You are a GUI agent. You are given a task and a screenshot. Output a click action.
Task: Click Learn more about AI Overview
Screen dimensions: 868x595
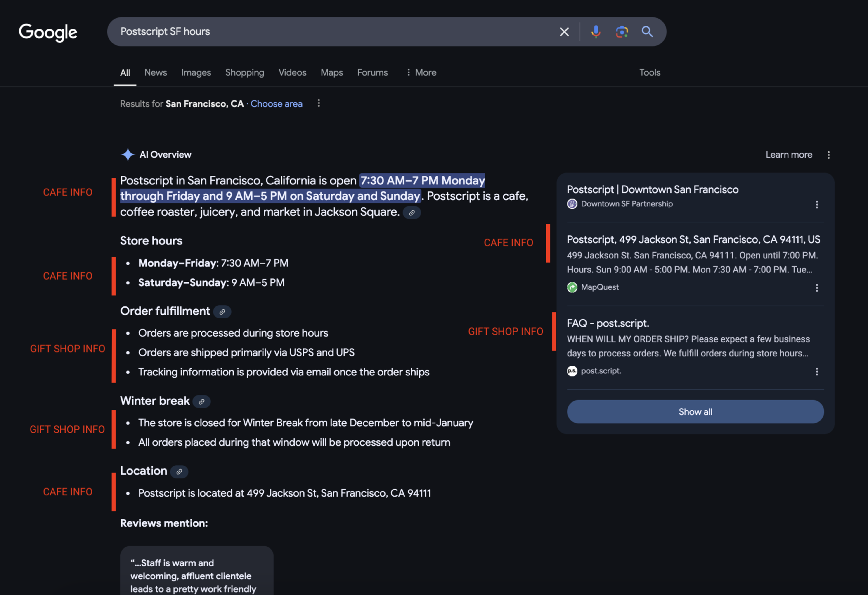point(789,155)
